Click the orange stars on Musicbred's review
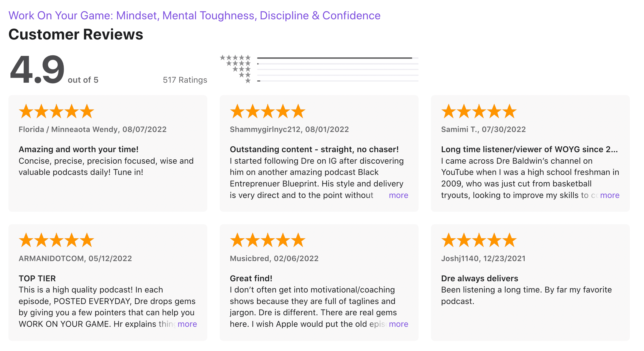 [268, 240]
